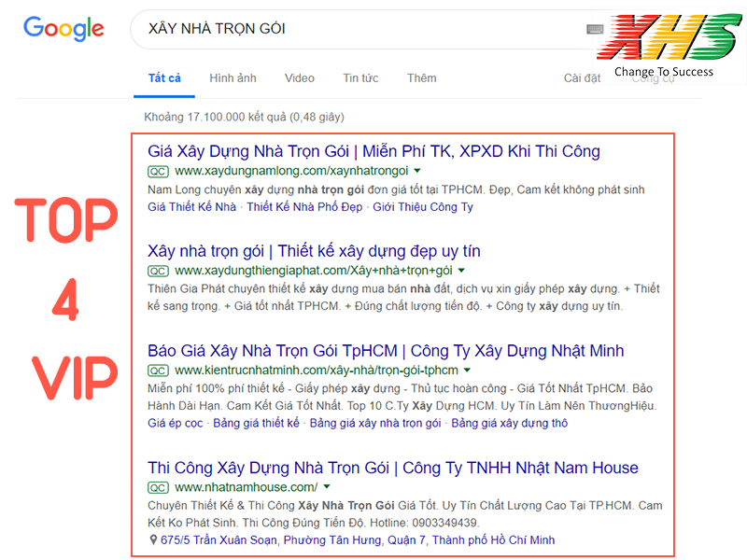Viewport: 747px width, 560px height.
Task: Click the Giá ép cọc sitelink
Action: coord(175,424)
